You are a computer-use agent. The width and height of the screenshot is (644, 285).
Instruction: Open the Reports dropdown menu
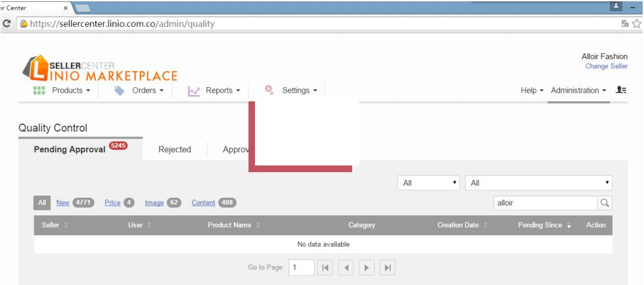tap(223, 91)
